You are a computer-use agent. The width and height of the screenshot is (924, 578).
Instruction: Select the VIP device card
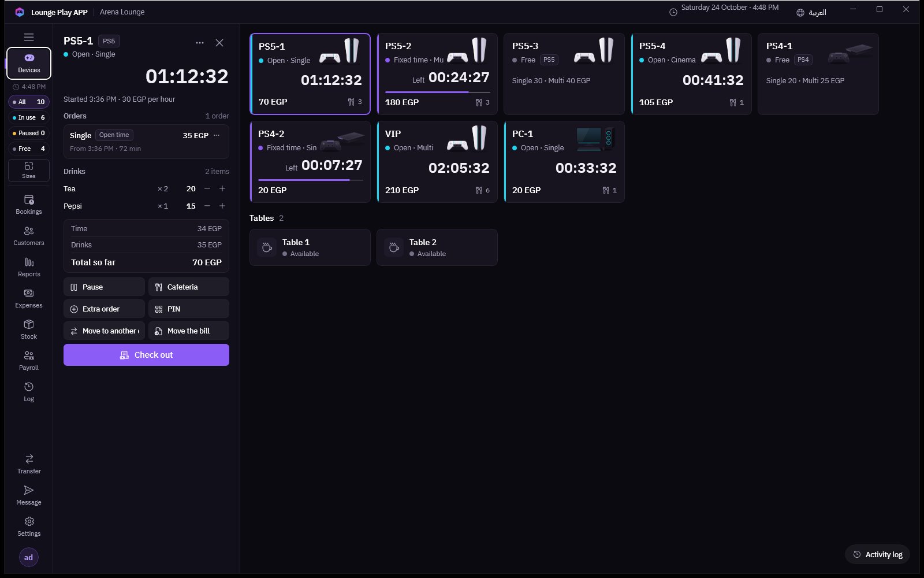437,162
